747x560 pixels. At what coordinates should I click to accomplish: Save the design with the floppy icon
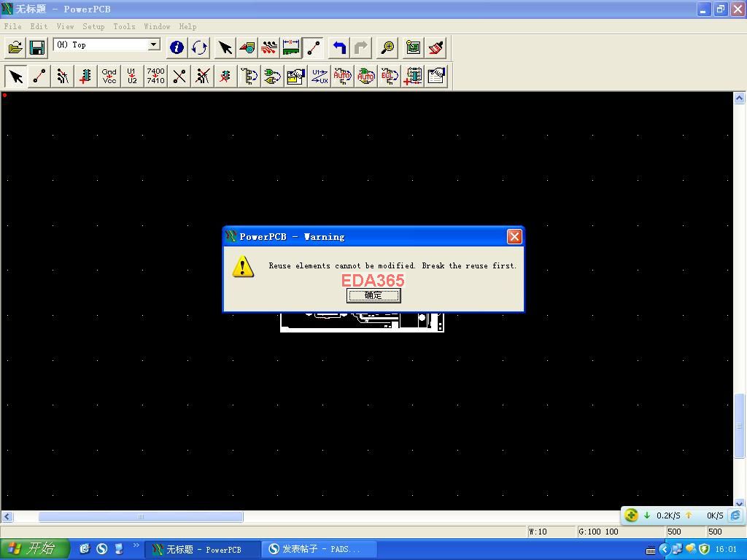point(36,47)
